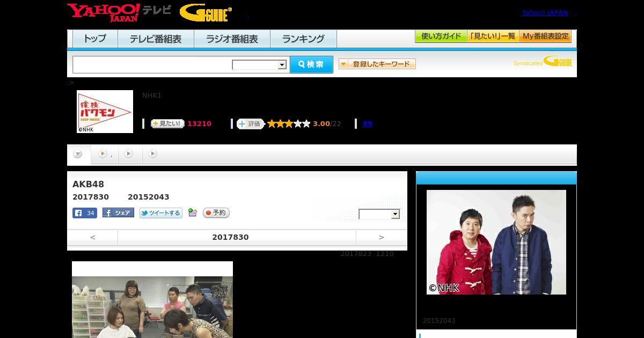Open the 89 link beside the rating
Image resolution: width=644 pixels, height=338 pixels.
click(x=367, y=123)
